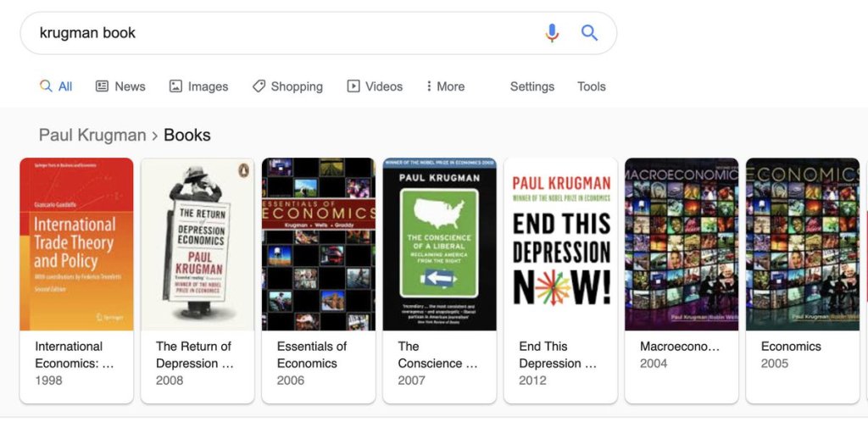Image resolution: width=868 pixels, height=428 pixels.
Task: Click in the krugman book search field
Action: (x=280, y=33)
